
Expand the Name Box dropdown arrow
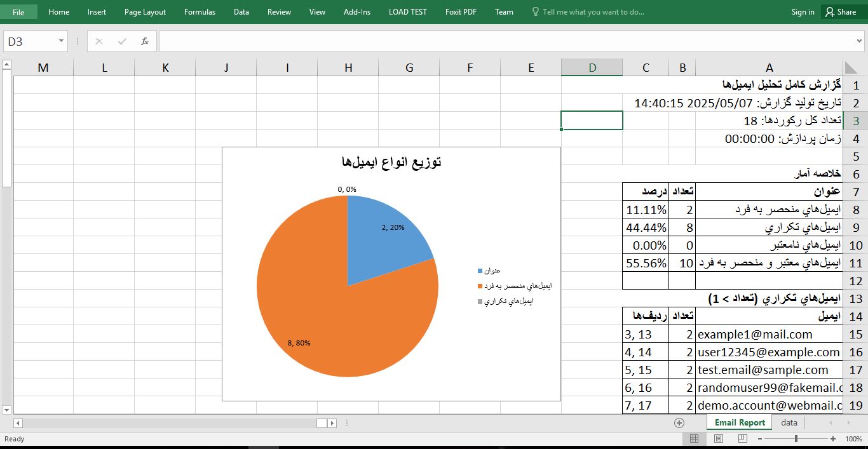click(x=62, y=41)
